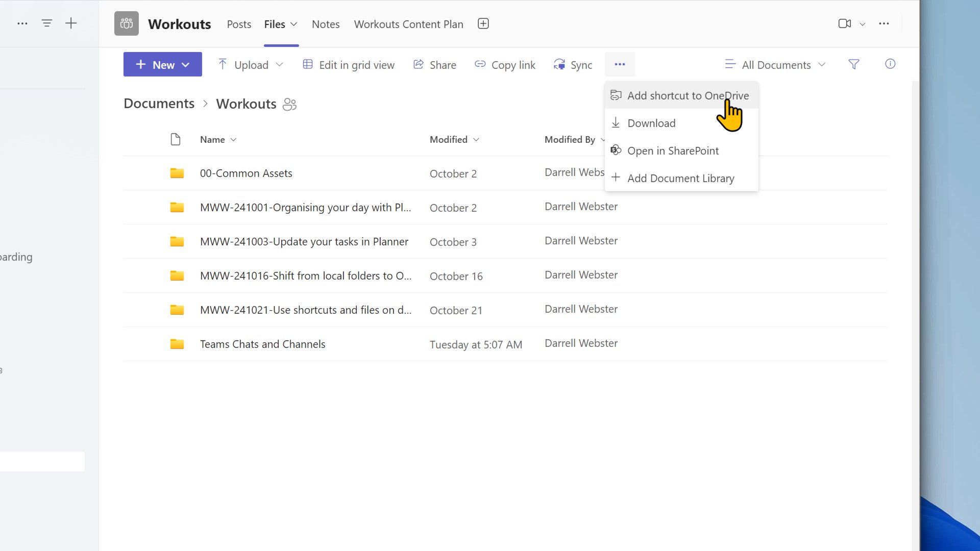Select the Sync icon in the toolbar

pyautogui.click(x=559, y=64)
